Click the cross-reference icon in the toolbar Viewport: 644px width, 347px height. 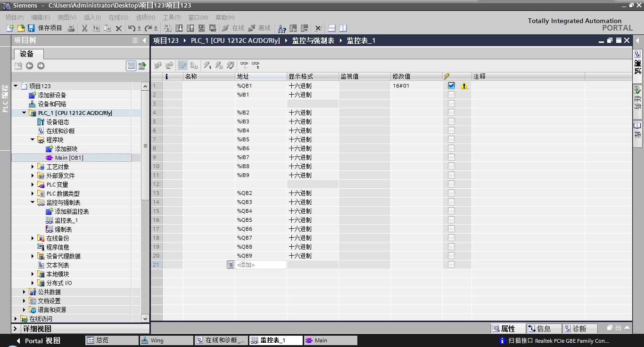(318, 28)
